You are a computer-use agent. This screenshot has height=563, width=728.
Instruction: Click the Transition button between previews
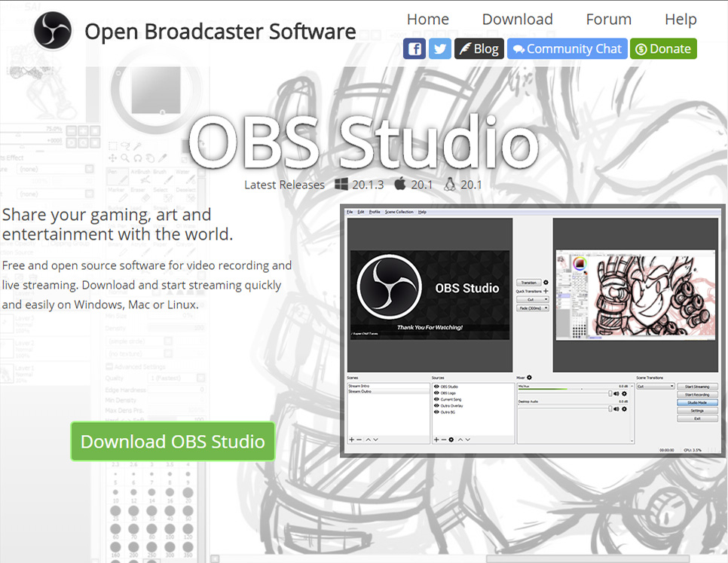pyautogui.click(x=529, y=282)
